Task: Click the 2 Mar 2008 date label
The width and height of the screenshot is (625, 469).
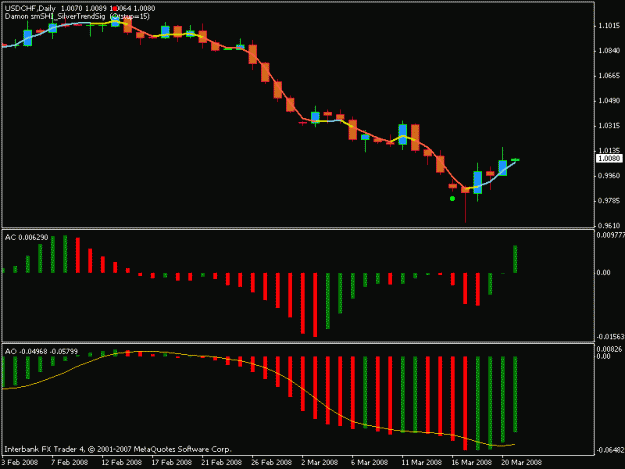Action: click(x=320, y=463)
